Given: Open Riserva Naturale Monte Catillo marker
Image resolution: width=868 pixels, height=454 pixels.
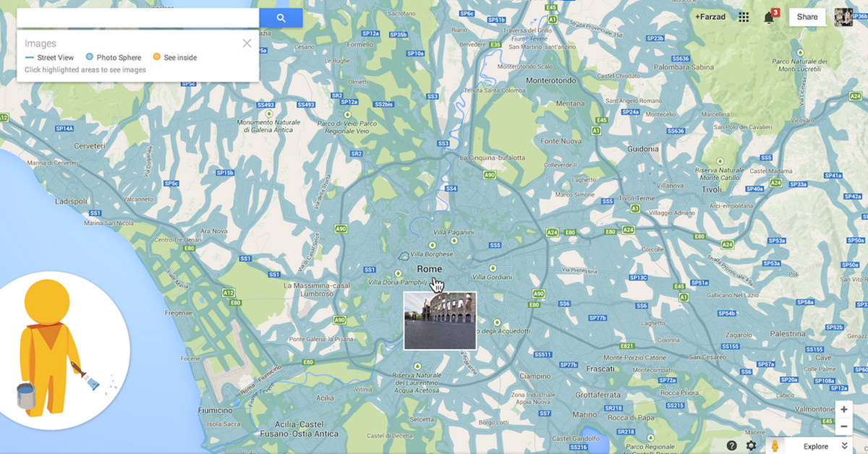Looking at the screenshot, I should click(721, 160).
